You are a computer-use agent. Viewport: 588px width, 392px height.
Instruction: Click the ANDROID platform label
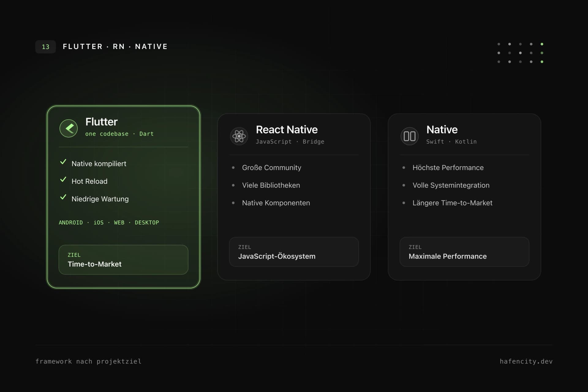pyautogui.click(x=71, y=223)
